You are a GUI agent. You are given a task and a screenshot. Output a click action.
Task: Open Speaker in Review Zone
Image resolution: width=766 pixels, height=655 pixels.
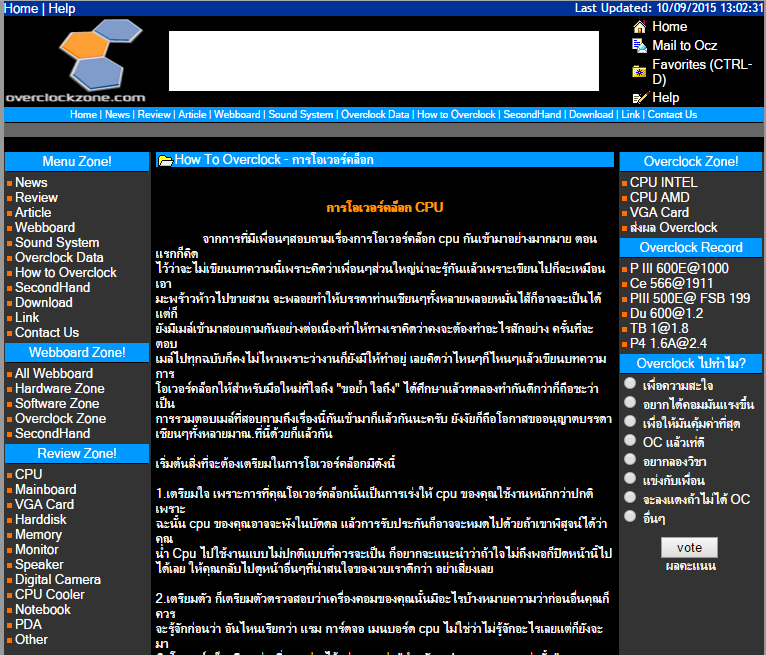39,565
